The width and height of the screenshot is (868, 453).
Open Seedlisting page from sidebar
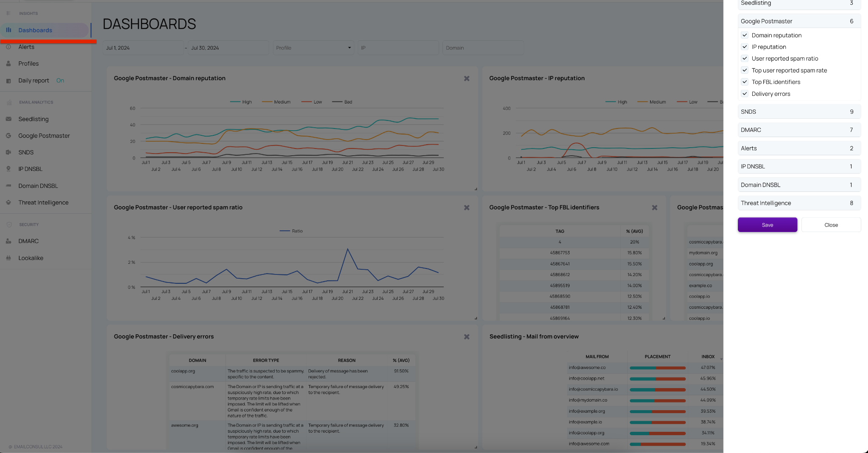33,119
